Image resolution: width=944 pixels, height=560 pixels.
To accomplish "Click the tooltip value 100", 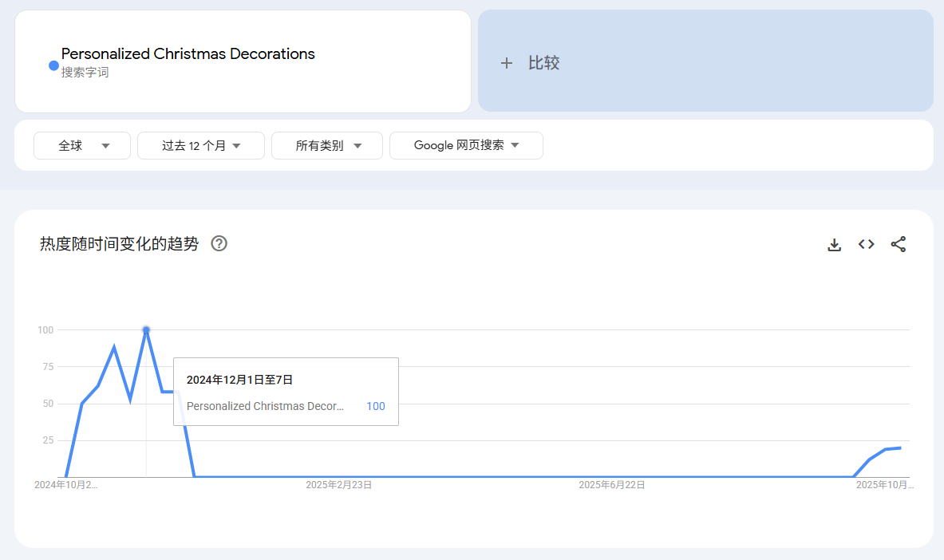I will 375,406.
